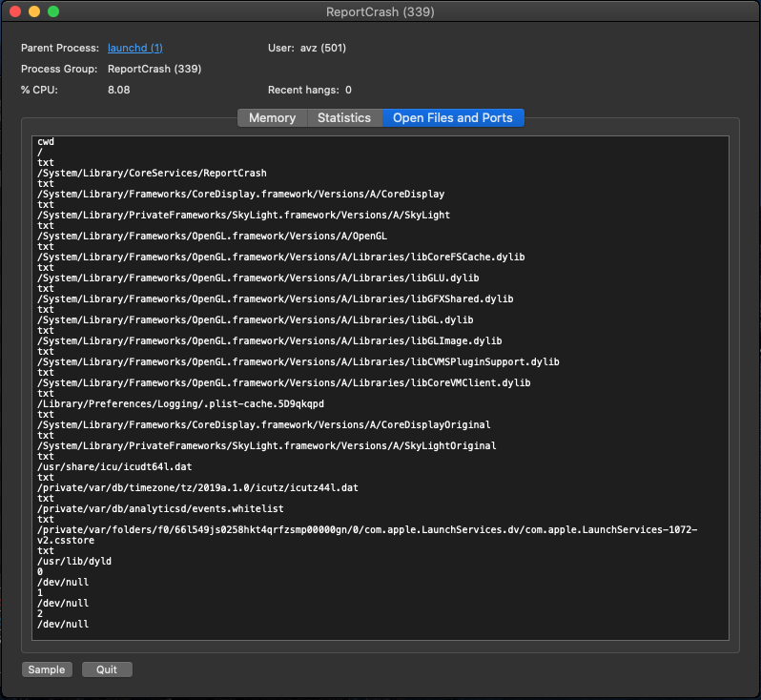Open the launchd (1) parent process link

point(134,48)
